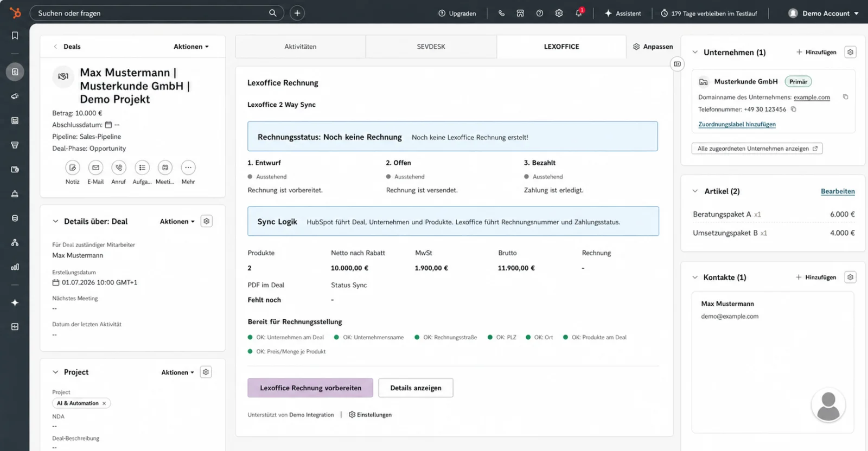Open the marketplace icon in top bar
This screenshot has height=451, width=868.
point(520,14)
